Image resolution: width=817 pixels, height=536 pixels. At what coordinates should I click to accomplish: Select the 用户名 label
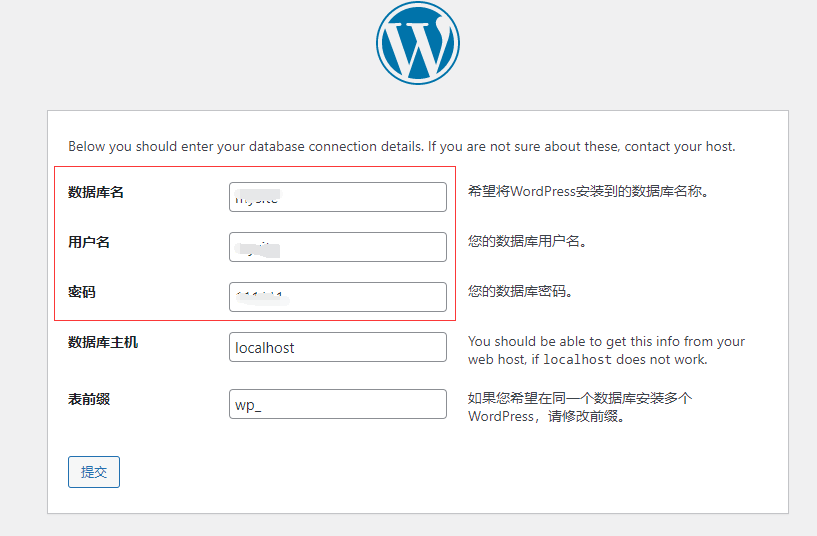(x=89, y=242)
